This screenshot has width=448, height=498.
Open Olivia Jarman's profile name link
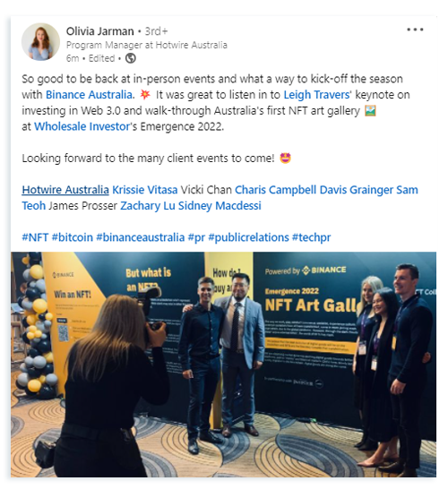99,31
